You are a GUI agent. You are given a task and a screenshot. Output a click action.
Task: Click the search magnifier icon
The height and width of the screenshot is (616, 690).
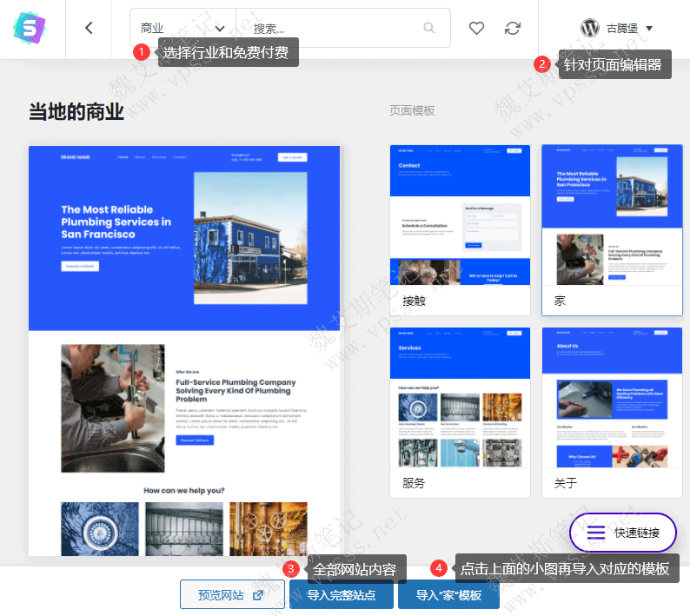pyautogui.click(x=428, y=28)
